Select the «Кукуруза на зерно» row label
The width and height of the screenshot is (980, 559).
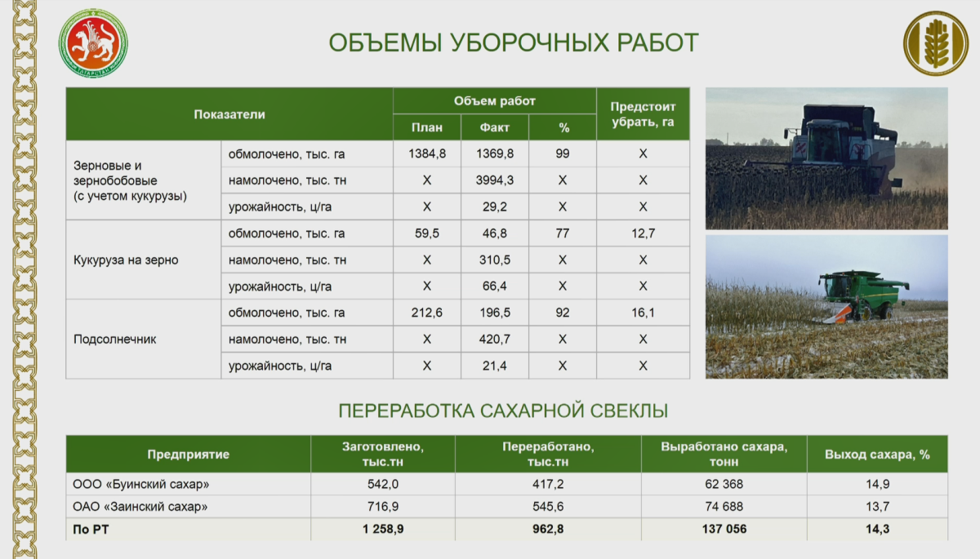[126, 260]
